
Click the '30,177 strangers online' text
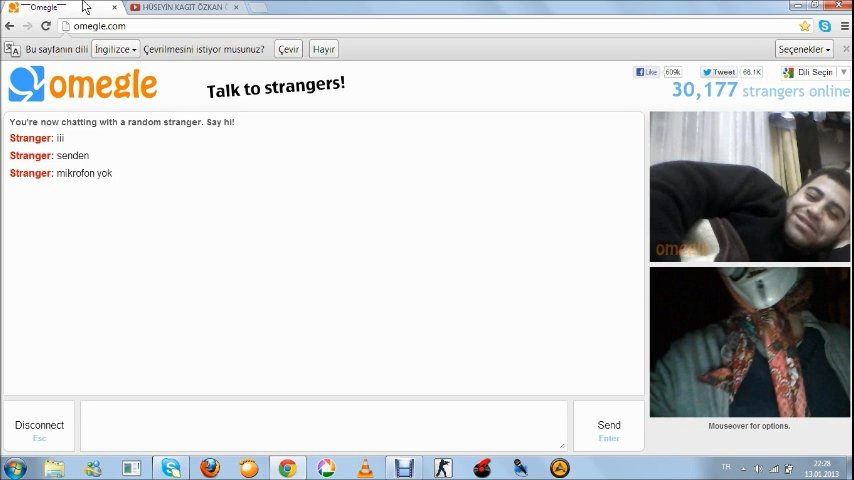760,90
